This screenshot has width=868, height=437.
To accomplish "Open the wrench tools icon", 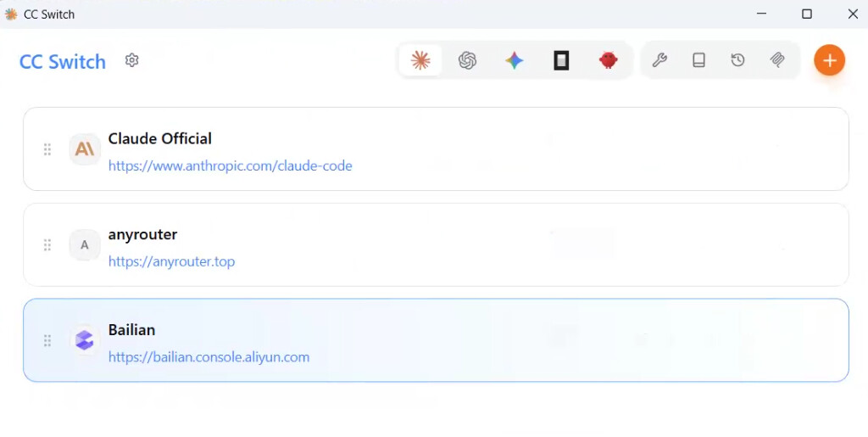I will click(659, 59).
